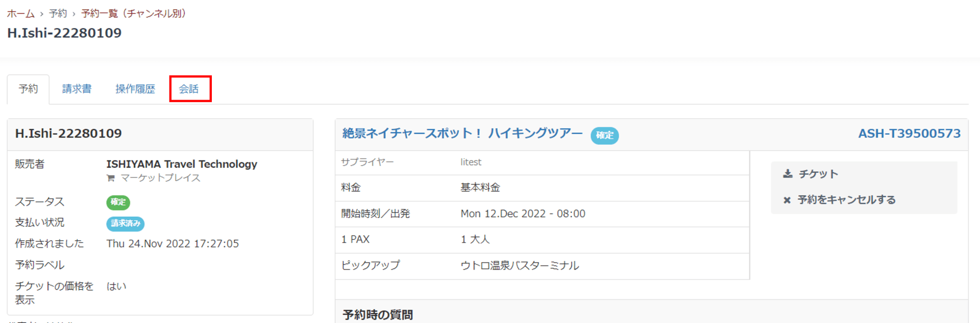This screenshot has height=323, width=980.
Task: Click the 予約 breadcrumb link
Action: [x=58, y=13]
